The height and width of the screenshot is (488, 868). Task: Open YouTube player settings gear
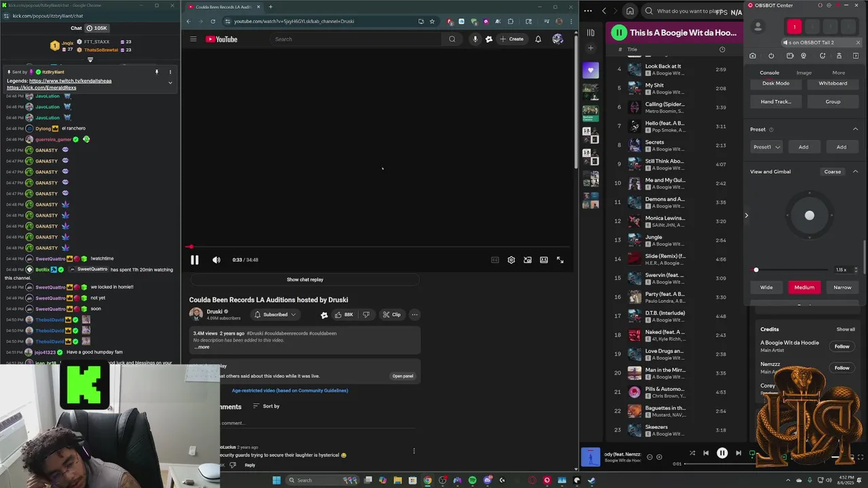511,260
